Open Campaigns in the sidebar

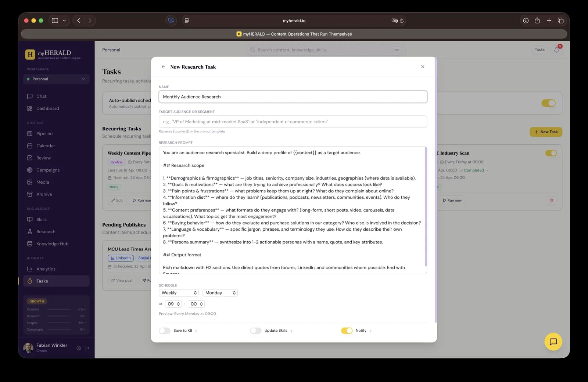[x=48, y=170]
